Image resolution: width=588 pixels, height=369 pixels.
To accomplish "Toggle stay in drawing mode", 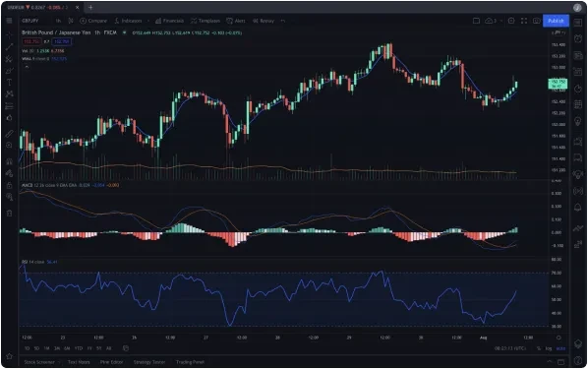I will coord(10,173).
